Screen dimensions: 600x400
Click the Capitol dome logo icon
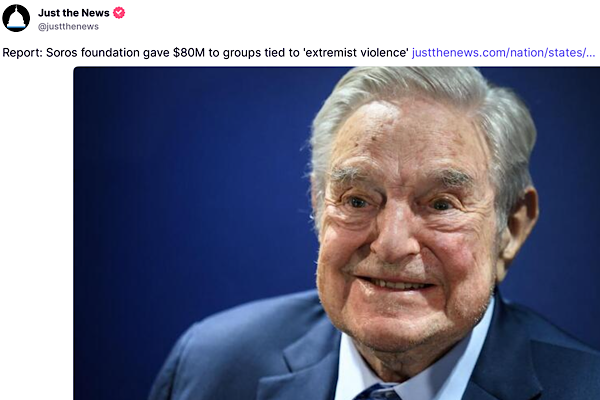tap(16, 18)
